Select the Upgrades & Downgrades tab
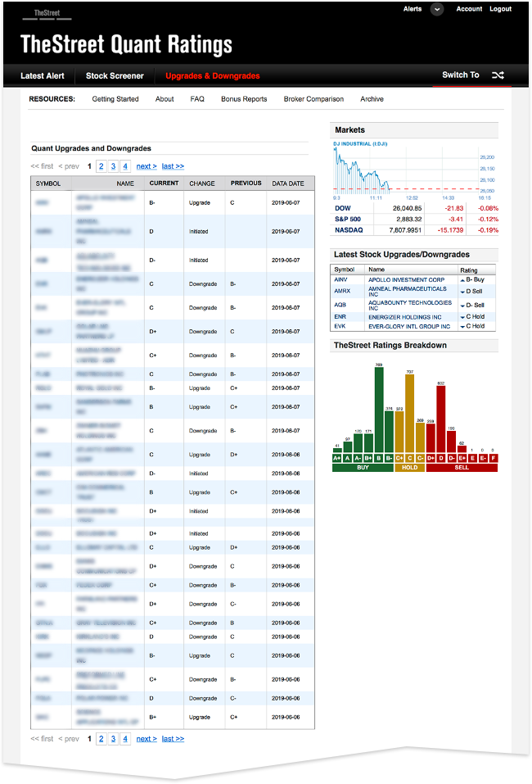This screenshot has height=784, width=532. (213, 76)
